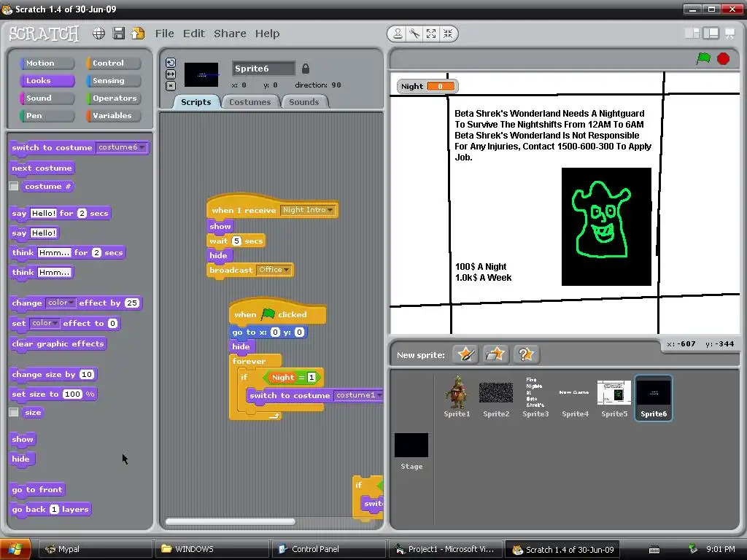Switch to full stage view mode

point(711,33)
